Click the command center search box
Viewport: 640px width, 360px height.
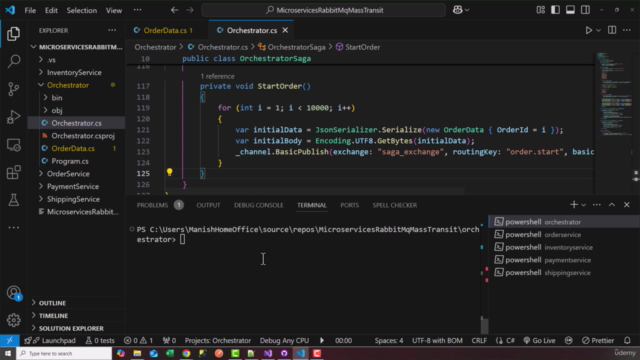324,10
